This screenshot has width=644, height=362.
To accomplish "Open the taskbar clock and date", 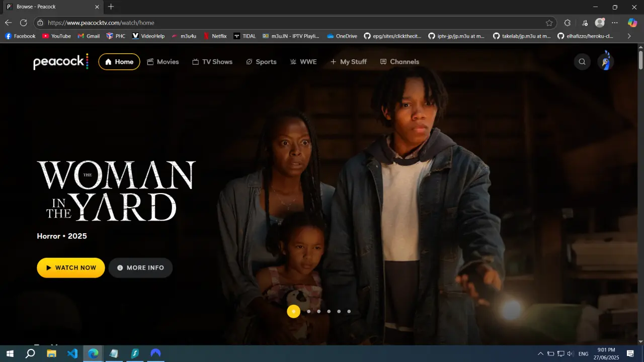I will [x=606, y=353].
